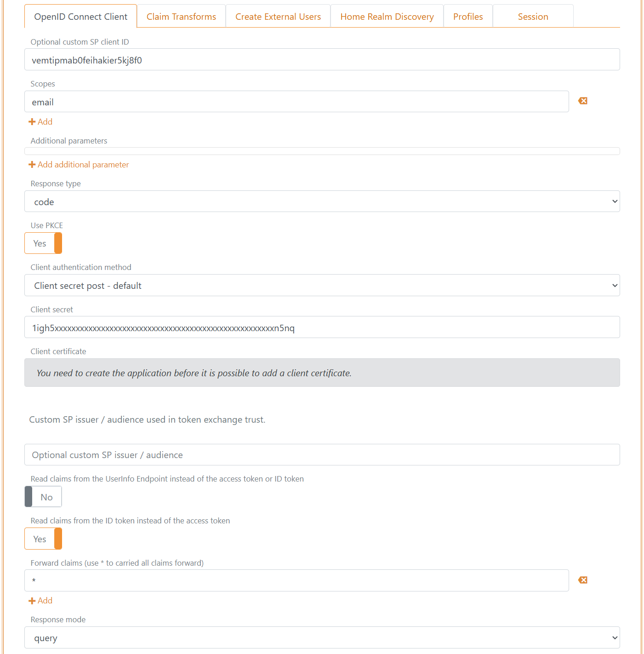The width and height of the screenshot is (644, 654).
Task: Toggle Use PKCE switch off
Action: [43, 243]
